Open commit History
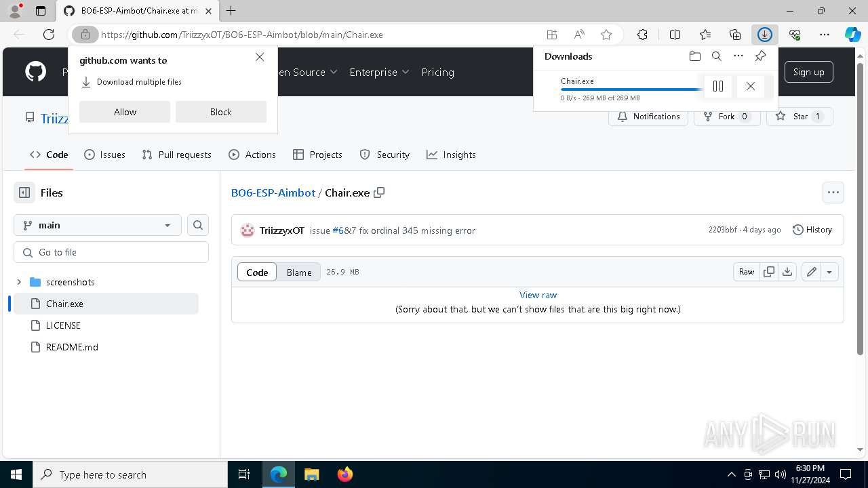868x488 pixels. [812, 230]
